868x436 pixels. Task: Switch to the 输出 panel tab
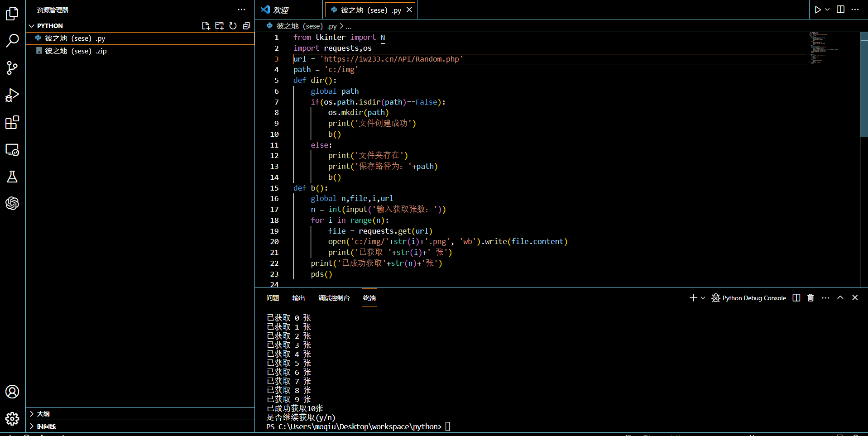(298, 298)
